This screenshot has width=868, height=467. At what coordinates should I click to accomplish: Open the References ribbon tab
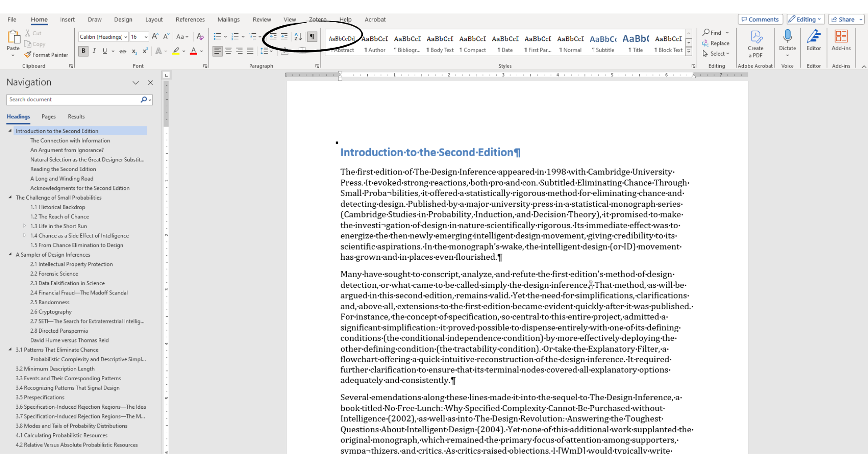(190, 20)
